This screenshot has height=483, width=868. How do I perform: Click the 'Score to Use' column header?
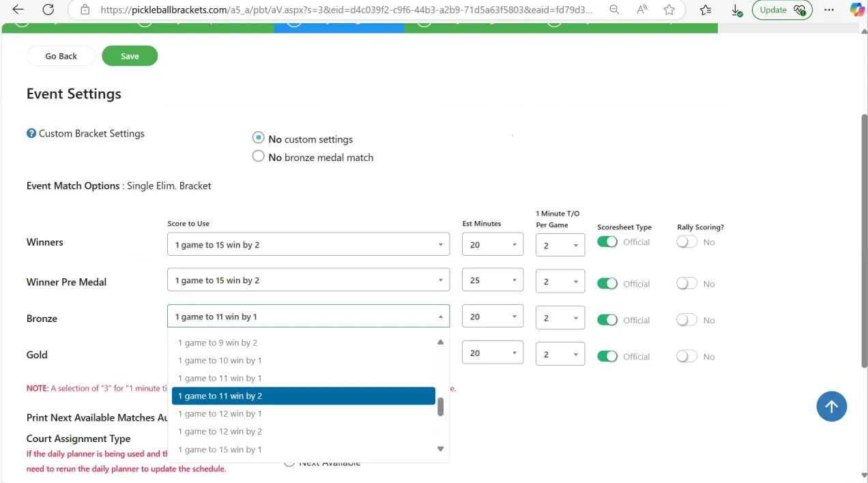click(x=188, y=224)
